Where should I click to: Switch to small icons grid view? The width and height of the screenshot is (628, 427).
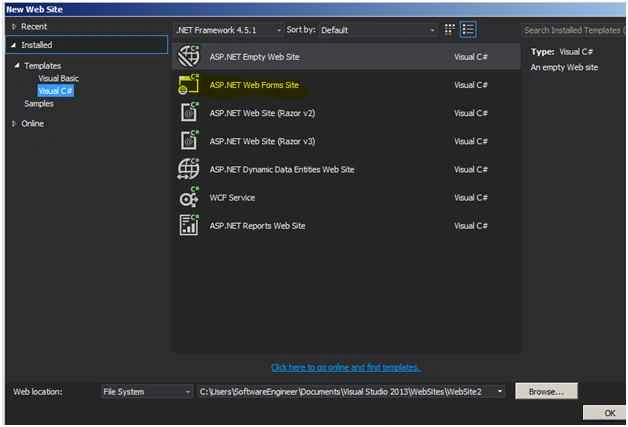pyautogui.click(x=449, y=30)
